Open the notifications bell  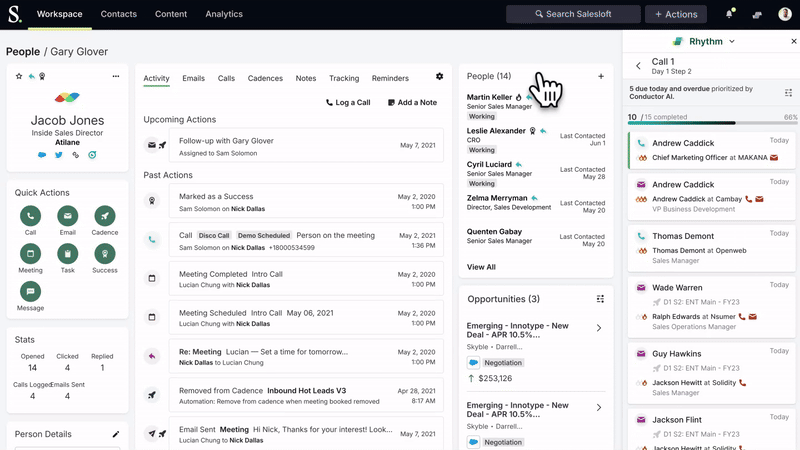point(730,14)
